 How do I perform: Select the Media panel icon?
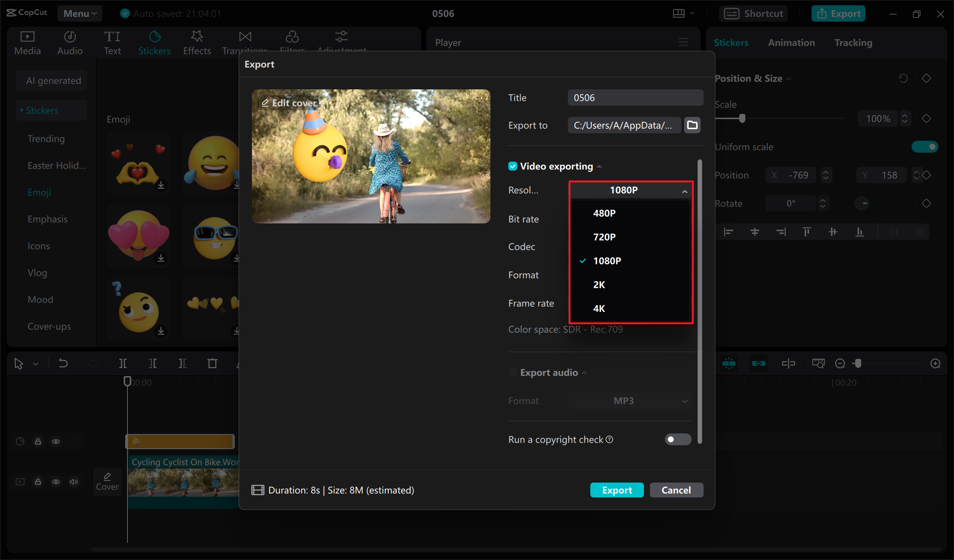(x=27, y=42)
